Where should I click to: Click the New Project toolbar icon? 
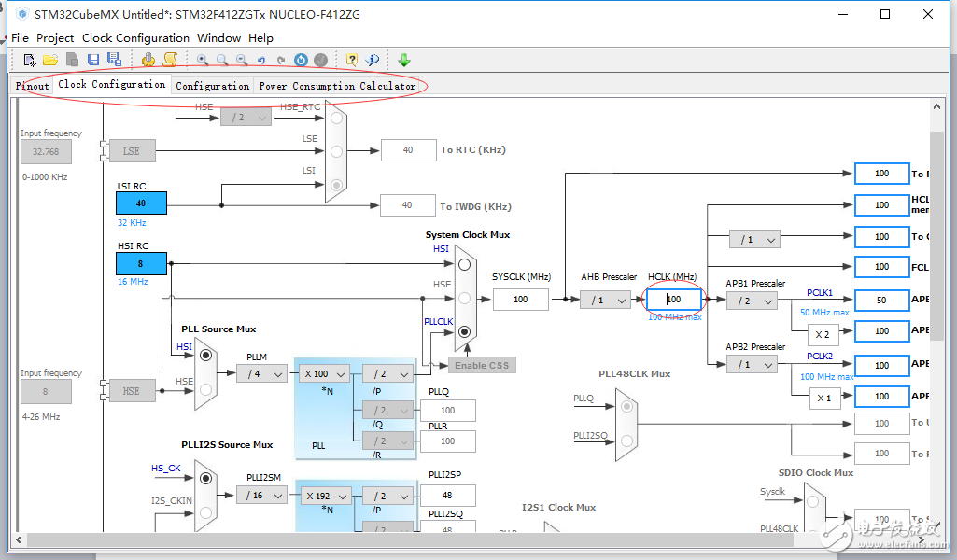tap(30, 60)
